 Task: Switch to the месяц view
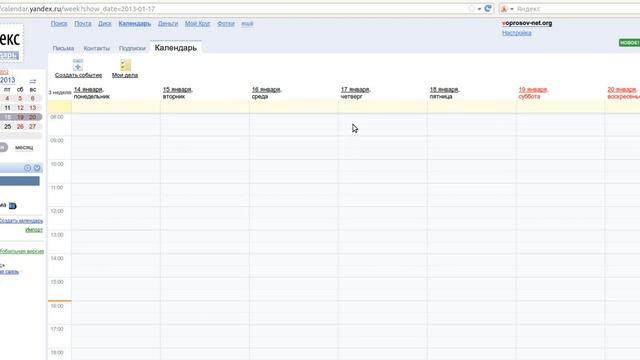24,147
